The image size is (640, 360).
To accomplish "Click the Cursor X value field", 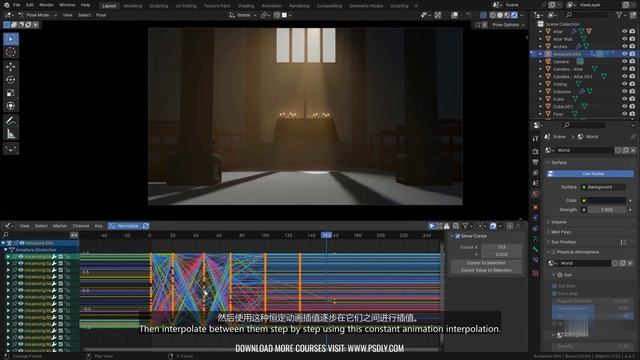I will pos(501,247).
